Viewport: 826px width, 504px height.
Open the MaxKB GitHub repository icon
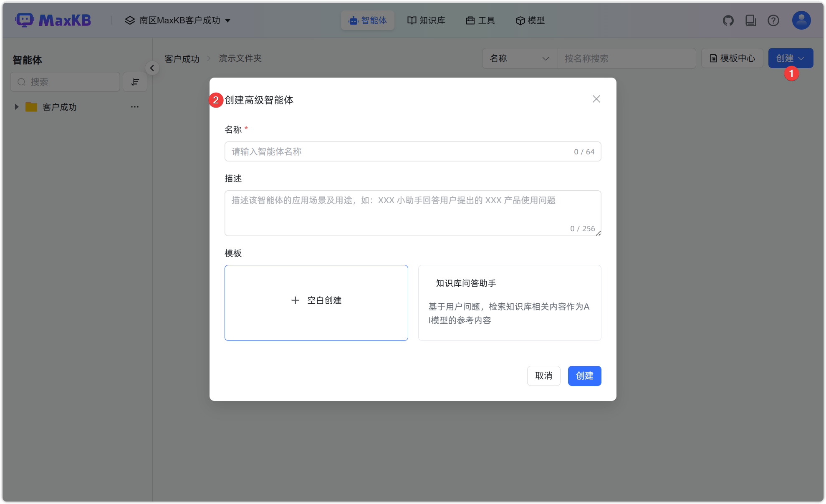[728, 20]
